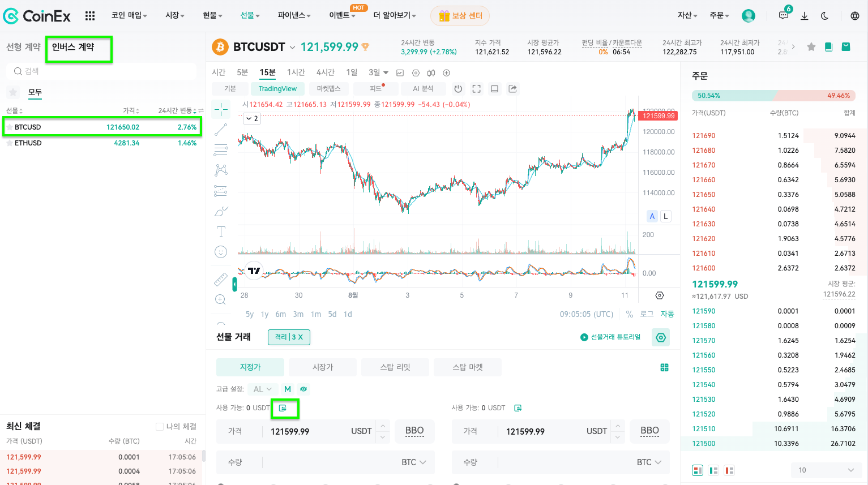Toggle the favorite star on BTCUSDT

pyautogui.click(x=811, y=47)
